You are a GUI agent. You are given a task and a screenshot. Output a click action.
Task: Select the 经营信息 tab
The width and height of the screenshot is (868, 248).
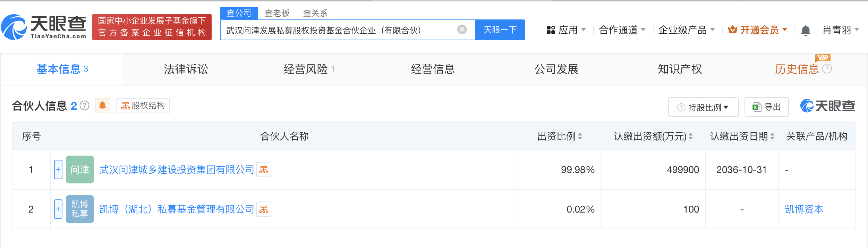(433, 69)
